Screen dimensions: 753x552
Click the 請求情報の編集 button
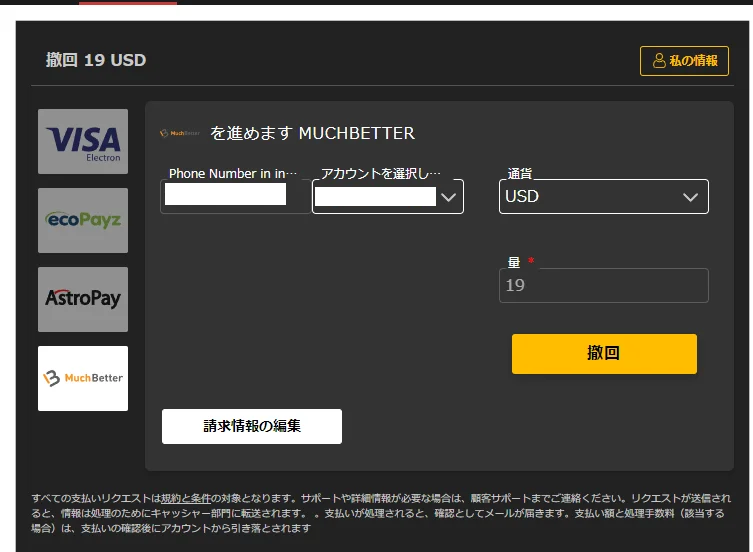pos(252,426)
